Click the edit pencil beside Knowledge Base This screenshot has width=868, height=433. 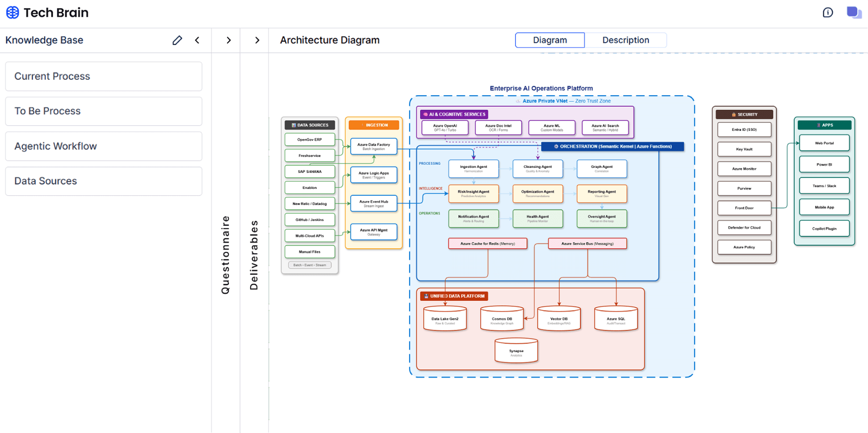pyautogui.click(x=177, y=40)
